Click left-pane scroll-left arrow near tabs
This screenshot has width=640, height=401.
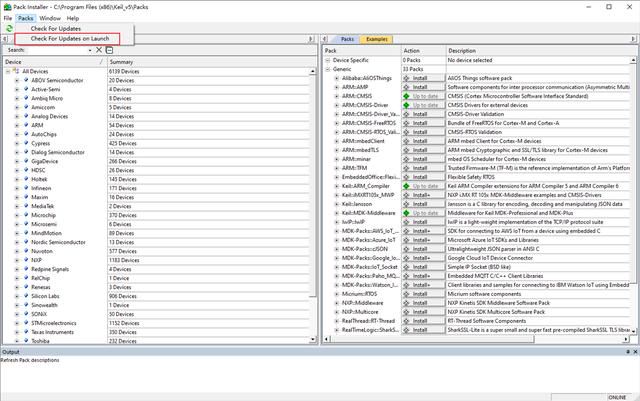(x=4, y=39)
